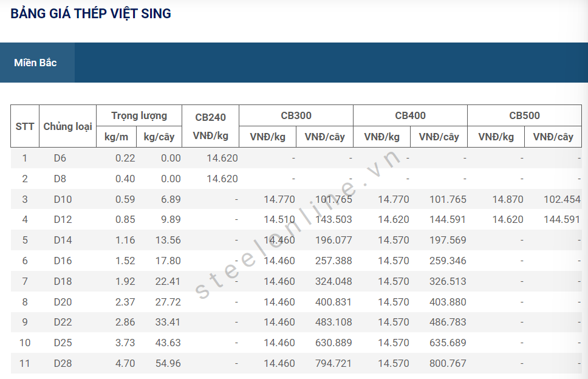Click the D6 product cell
Screen dimensions: 588x379
pyautogui.click(x=60, y=158)
